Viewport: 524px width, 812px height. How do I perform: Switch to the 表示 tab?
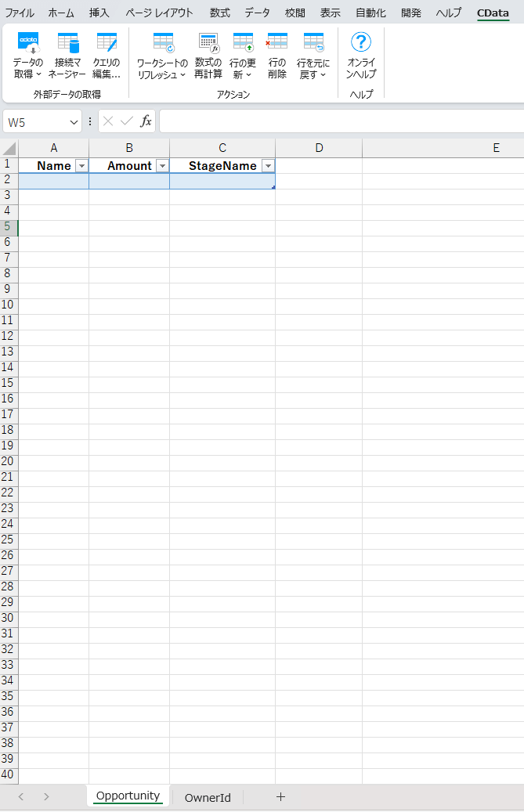331,13
